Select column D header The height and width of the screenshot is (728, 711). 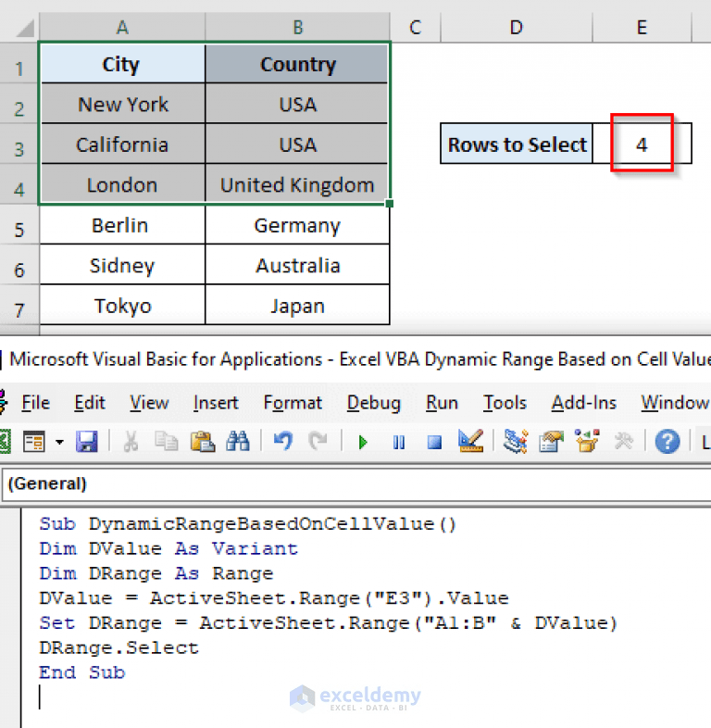tap(517, 28)
